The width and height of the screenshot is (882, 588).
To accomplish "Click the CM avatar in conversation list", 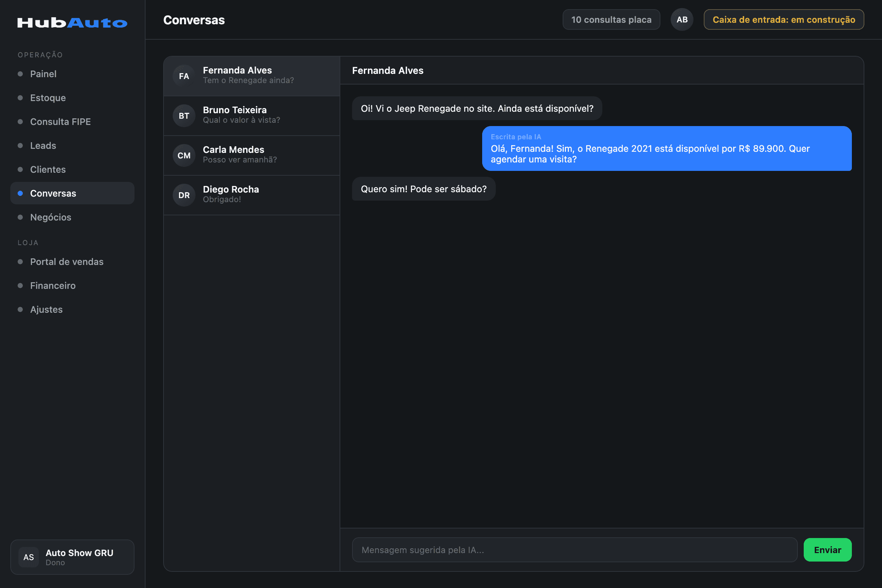I will coord(184,155).
